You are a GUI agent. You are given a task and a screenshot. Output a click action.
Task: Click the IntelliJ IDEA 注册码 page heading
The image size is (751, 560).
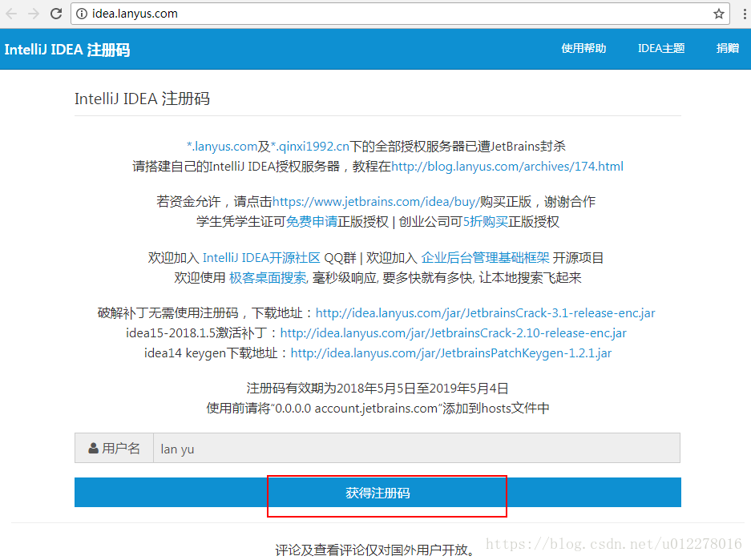click(x=142, y=99)
